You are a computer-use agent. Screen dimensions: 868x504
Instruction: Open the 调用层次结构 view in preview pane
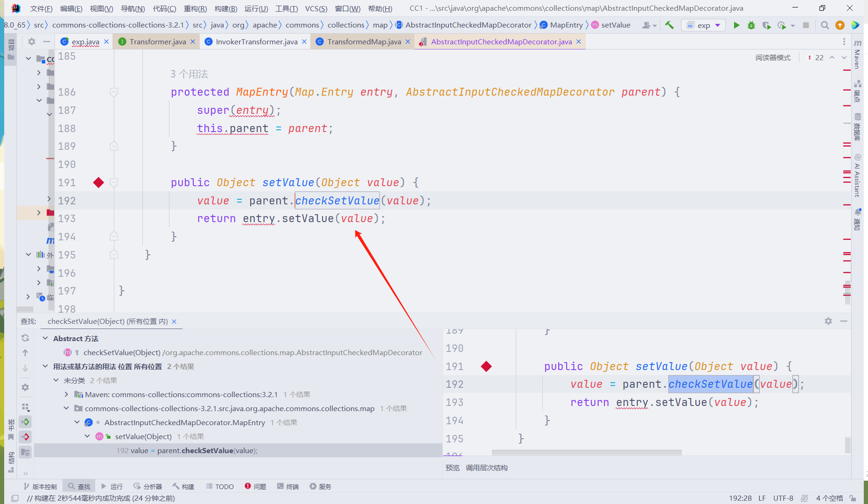pos(486,468)
